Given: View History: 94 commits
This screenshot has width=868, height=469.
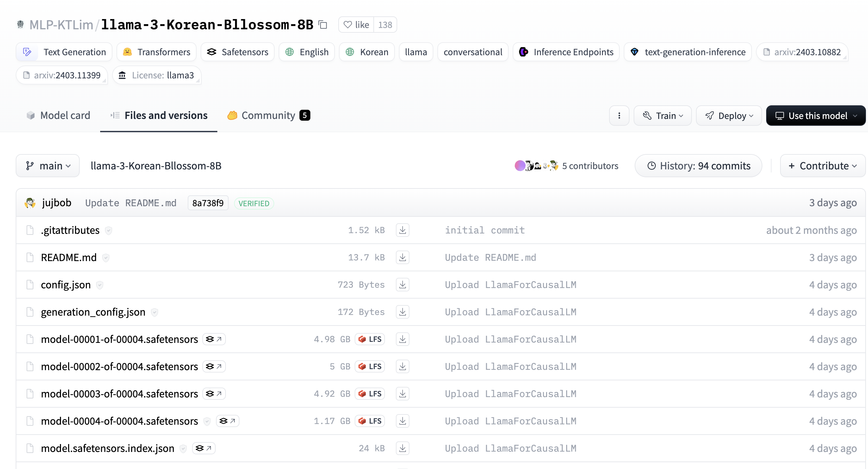Looking at the screenshot, I should (x=698, y=166).
